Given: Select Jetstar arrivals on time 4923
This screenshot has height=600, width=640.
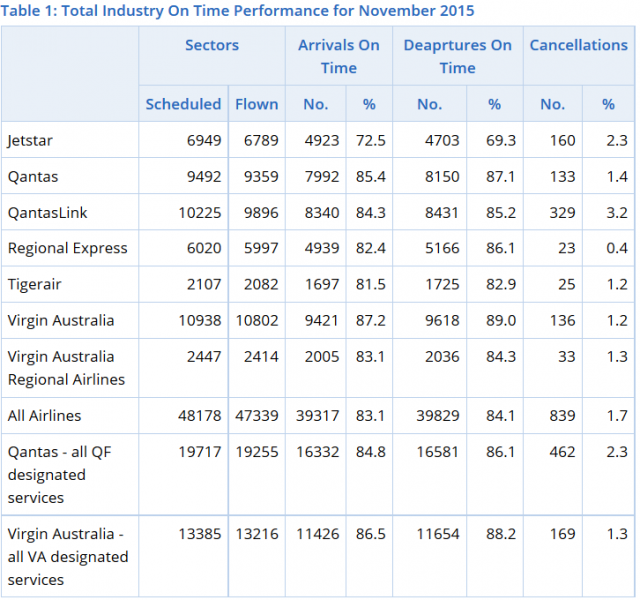Looking at the screenshot, I should point(322,141).
